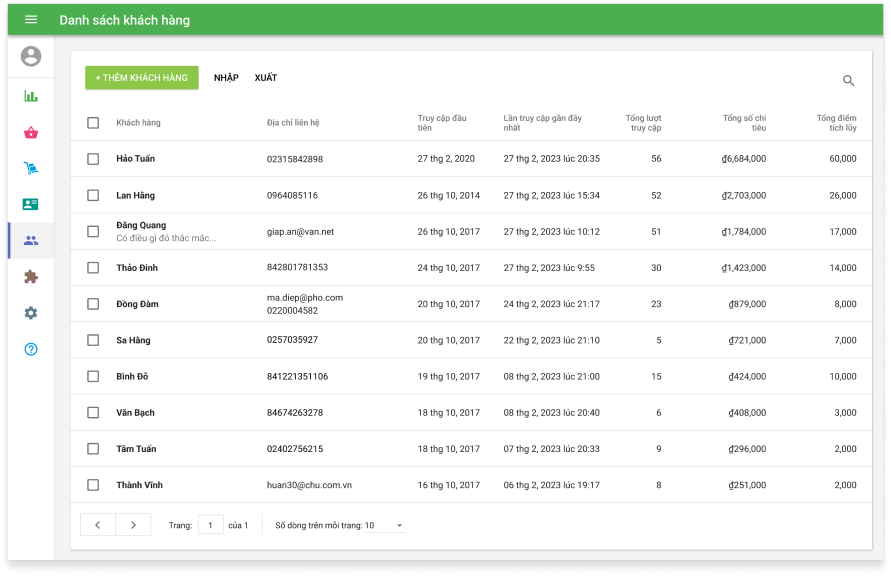This screenshot has height=576, width=891.
Task: Open the bar chart statistics icon
Action: coord(31,96)
